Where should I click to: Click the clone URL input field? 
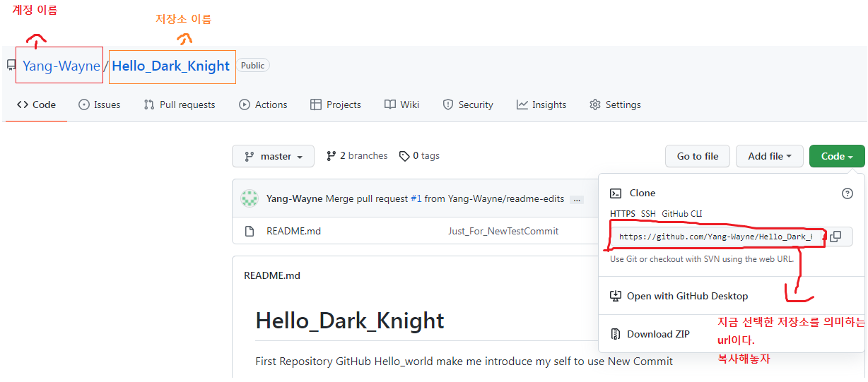715,237
